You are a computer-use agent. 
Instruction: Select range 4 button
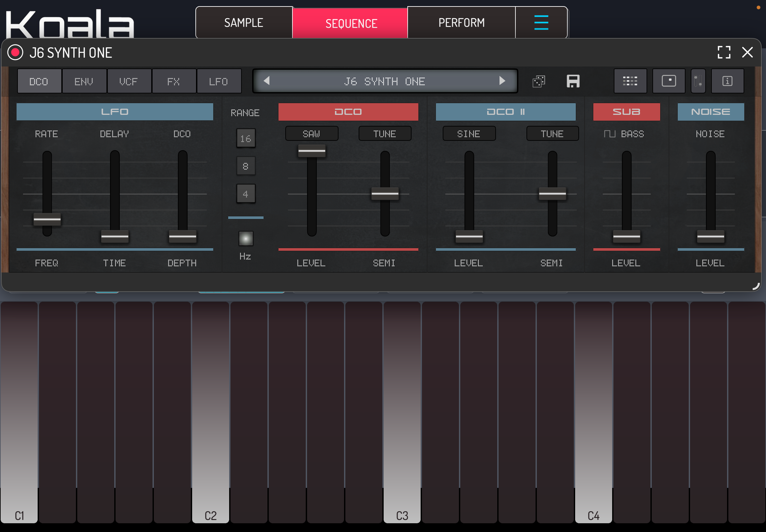[x=246, y=194]
